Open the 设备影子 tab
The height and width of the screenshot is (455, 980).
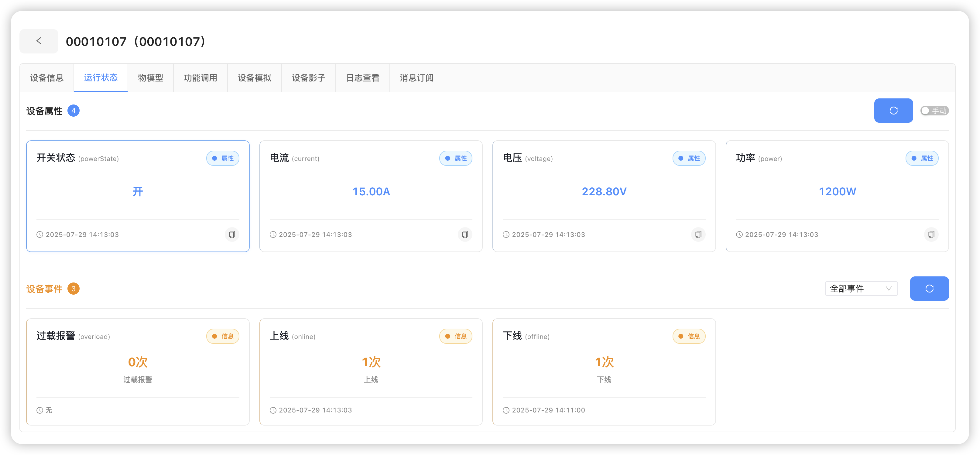tap(308, 78)
